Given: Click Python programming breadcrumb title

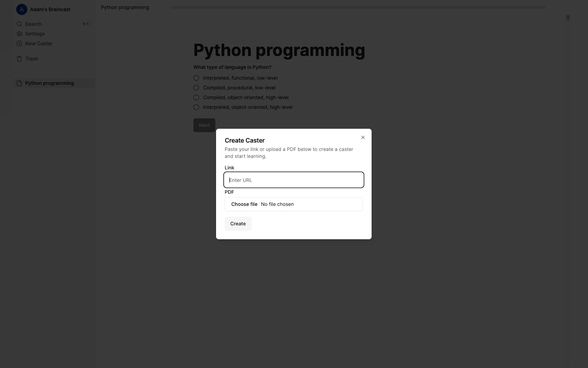Looking at the screenshot, I should click(x=125, y=8).
